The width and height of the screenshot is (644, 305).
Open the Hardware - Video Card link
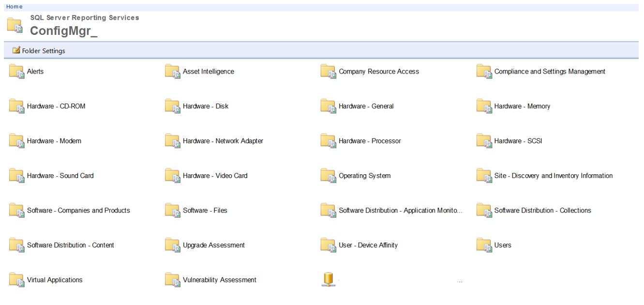tap(215, 176)
